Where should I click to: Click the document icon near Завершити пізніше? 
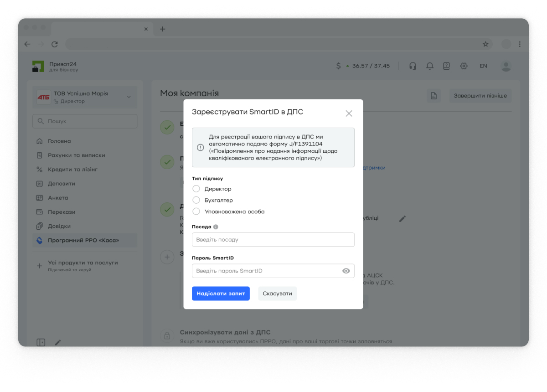pos(433,96)
